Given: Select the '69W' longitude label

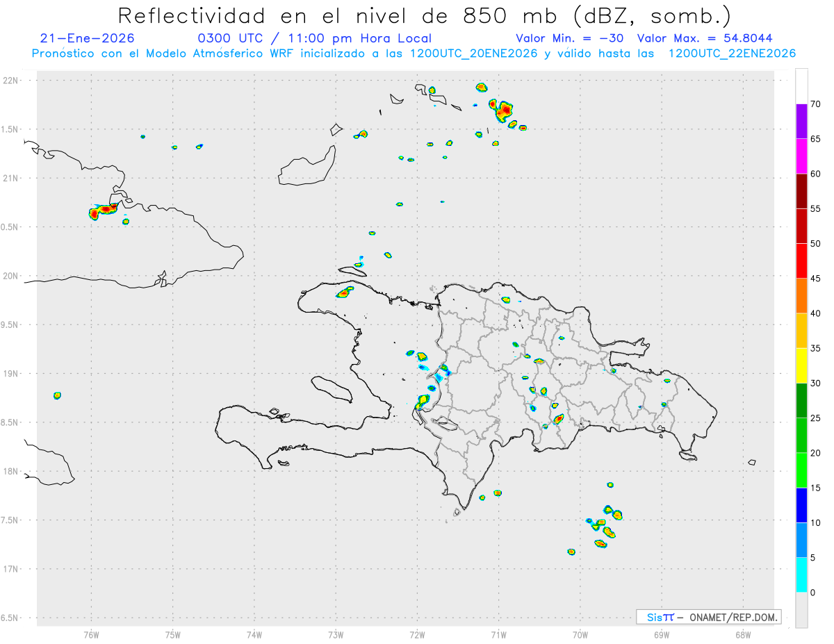Looking at the screenshot, I should click(661, 634).
